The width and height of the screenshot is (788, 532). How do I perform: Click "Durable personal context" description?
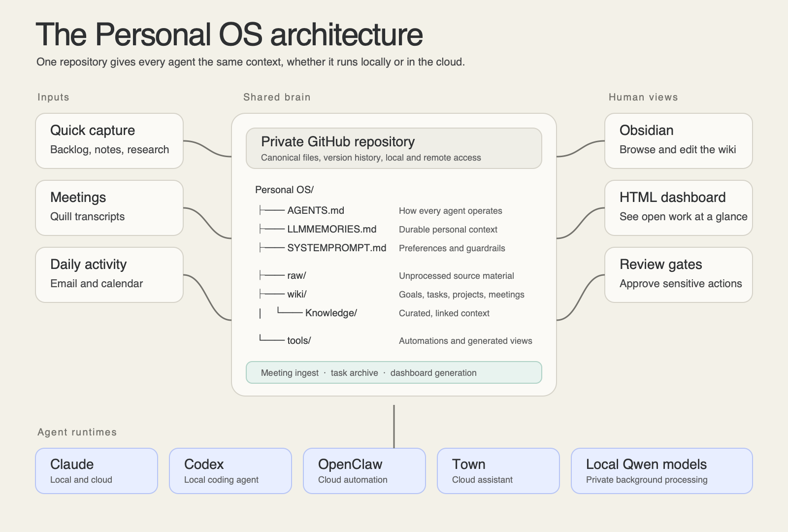click(x=448, y=230)
